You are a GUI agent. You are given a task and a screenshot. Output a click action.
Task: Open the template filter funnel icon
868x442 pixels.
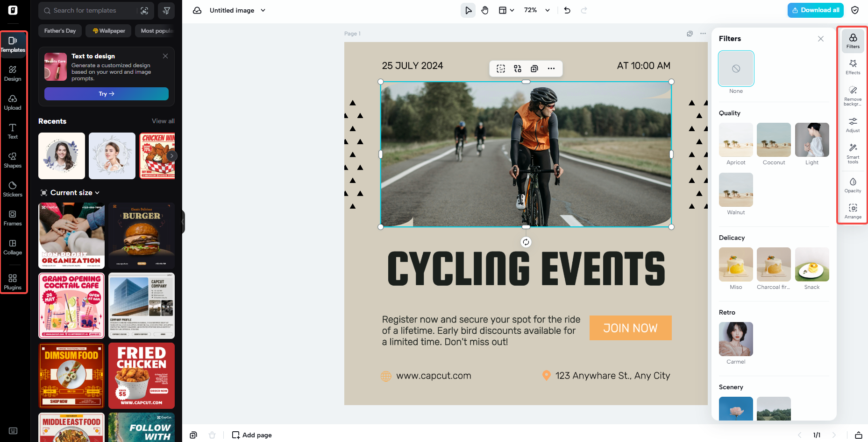pyautogui.click(x=166, y=10)
